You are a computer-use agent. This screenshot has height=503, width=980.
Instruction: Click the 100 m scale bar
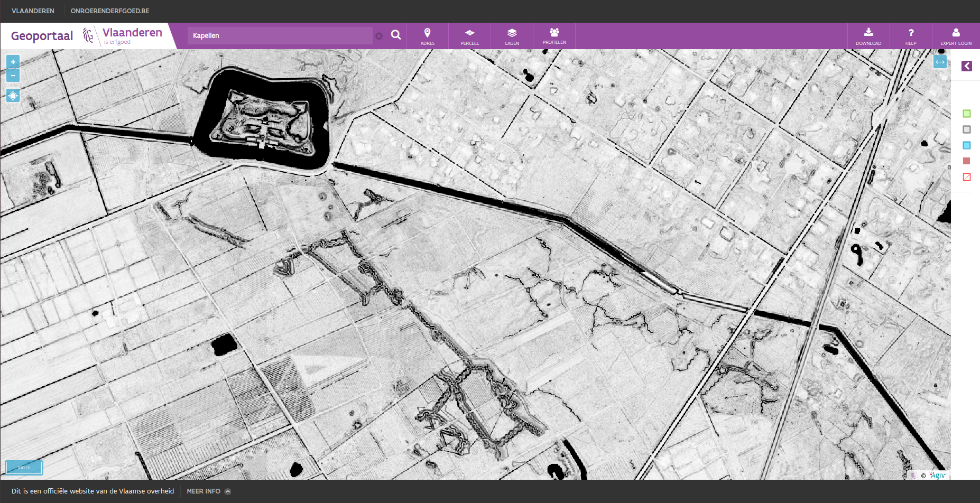click(x=24, y=468)
